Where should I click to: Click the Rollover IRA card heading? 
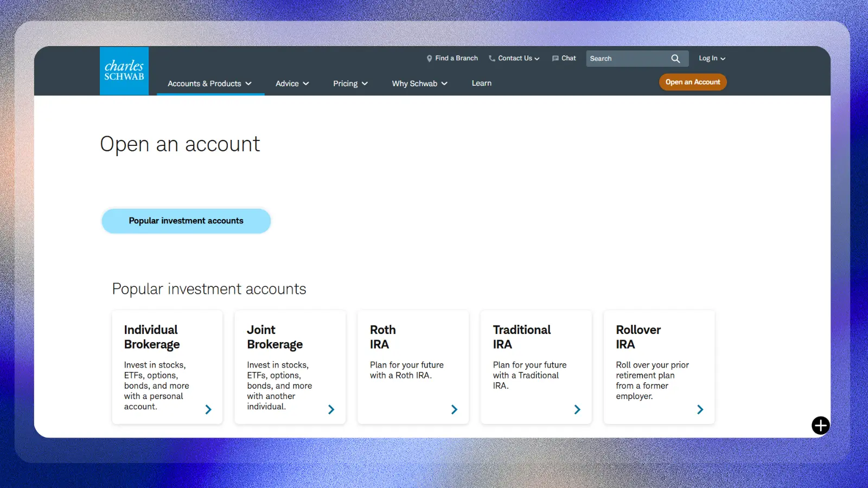coord(639,337)
